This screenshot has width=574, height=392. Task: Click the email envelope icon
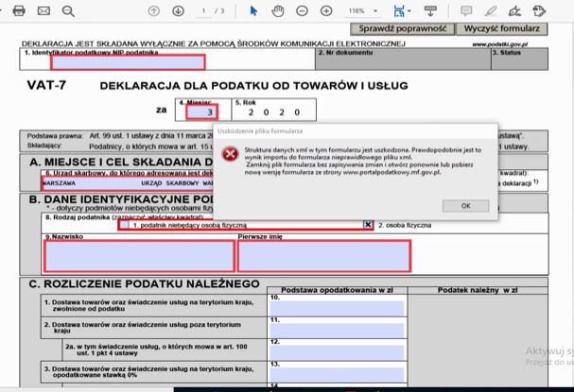pyautogui.click(x=43, y=11)
